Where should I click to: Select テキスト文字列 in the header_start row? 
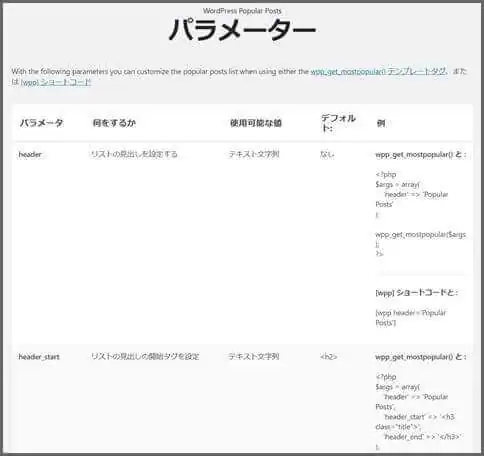254,356
